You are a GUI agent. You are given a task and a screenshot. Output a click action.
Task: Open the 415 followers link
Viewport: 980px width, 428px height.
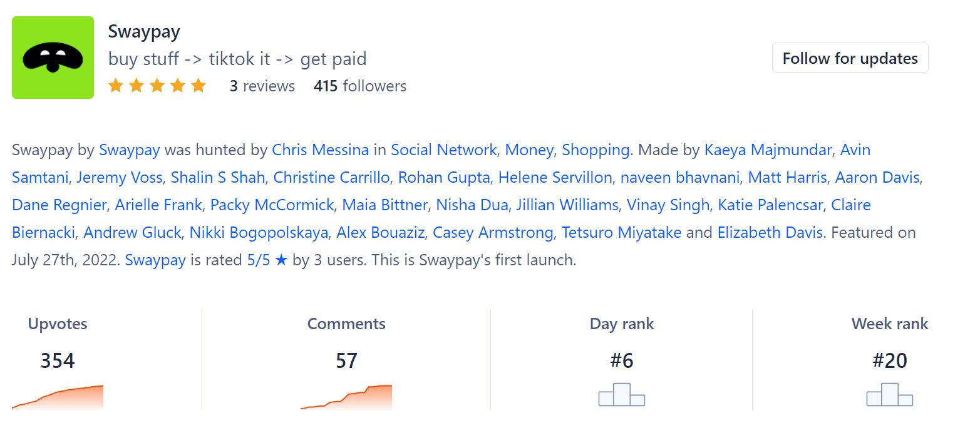tap(359, 86)
